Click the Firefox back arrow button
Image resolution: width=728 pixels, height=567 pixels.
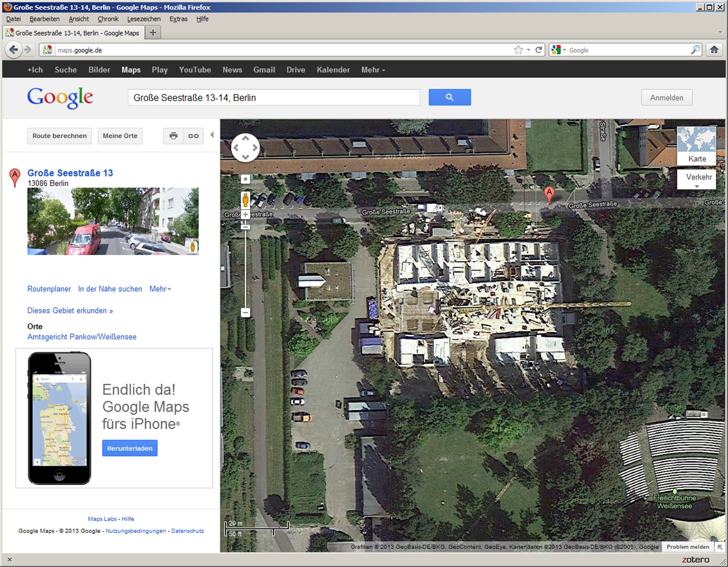coord(14,50)
